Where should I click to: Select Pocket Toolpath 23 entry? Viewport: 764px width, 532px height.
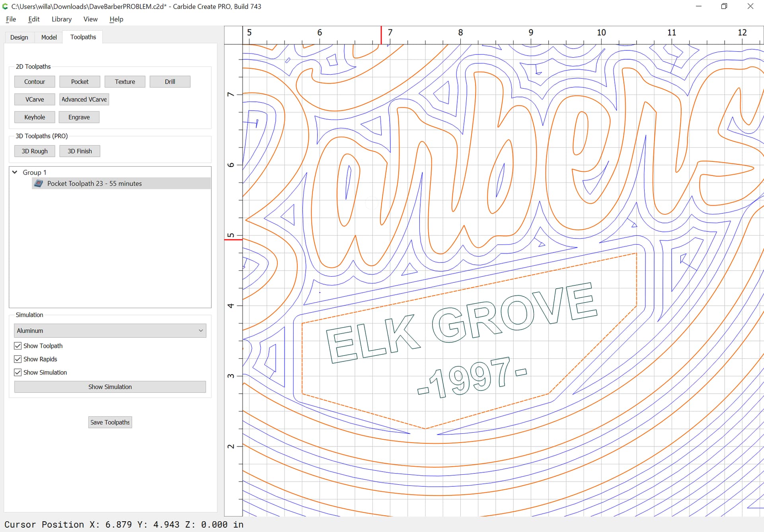coord(94,183)
